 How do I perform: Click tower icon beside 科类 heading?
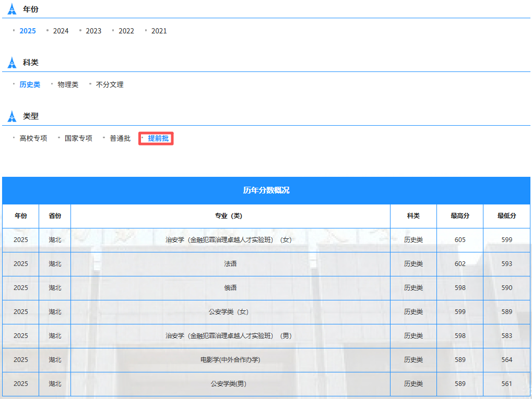[12, 63]
